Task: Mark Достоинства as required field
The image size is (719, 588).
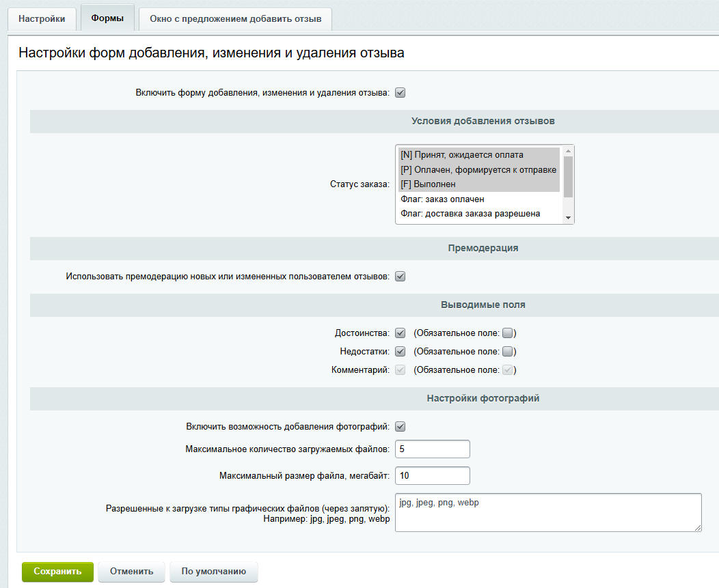Action: [507, 333]
